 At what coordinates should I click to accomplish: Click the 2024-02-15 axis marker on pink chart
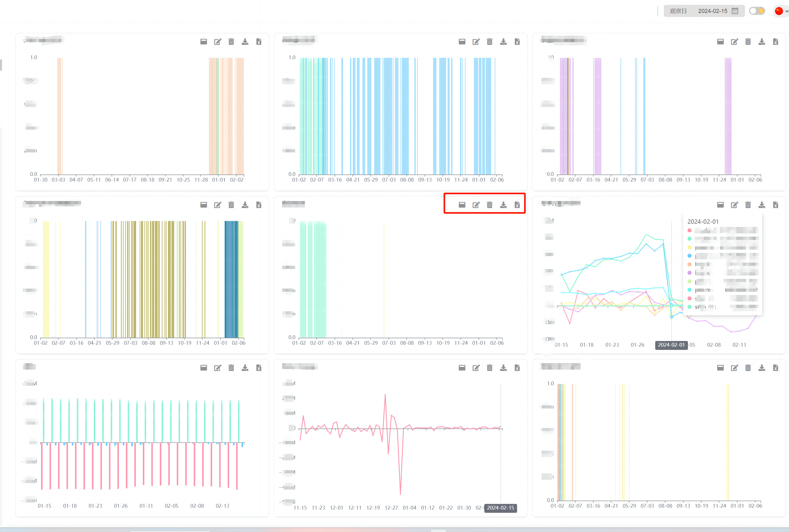[x=501, y=508]
